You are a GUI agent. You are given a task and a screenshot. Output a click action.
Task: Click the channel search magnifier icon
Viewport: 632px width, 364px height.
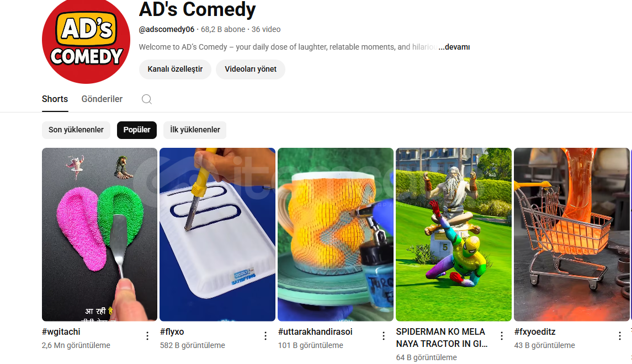[x=147, y=99]
